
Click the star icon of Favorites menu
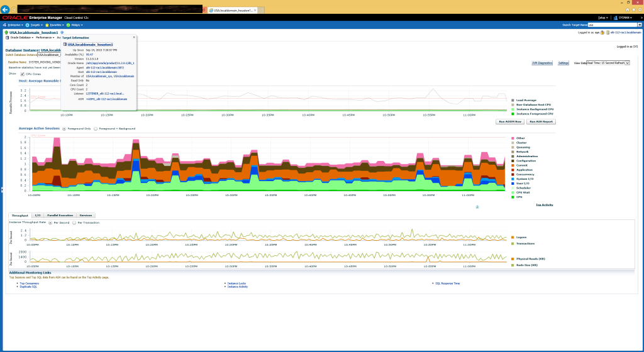pos(47,25)
